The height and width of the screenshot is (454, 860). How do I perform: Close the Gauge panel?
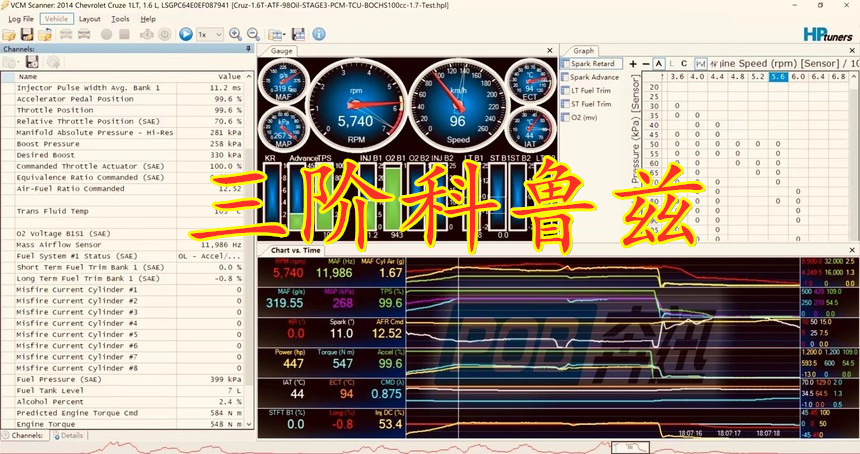(550, 50)
